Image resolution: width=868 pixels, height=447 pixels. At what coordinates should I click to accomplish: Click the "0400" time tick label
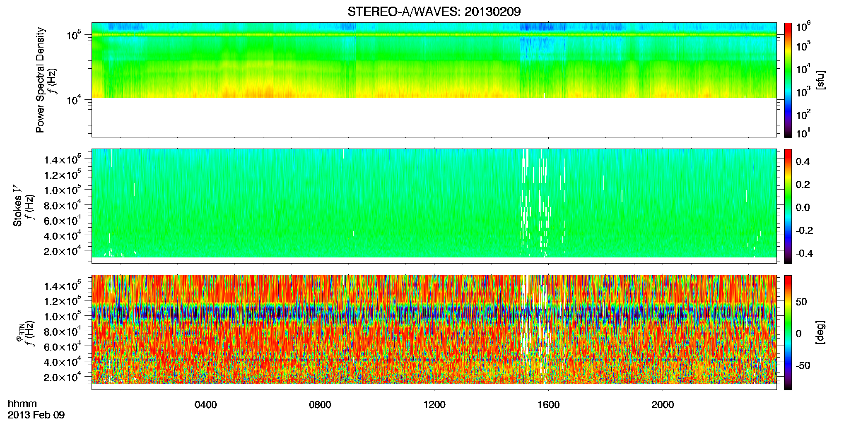206,405
